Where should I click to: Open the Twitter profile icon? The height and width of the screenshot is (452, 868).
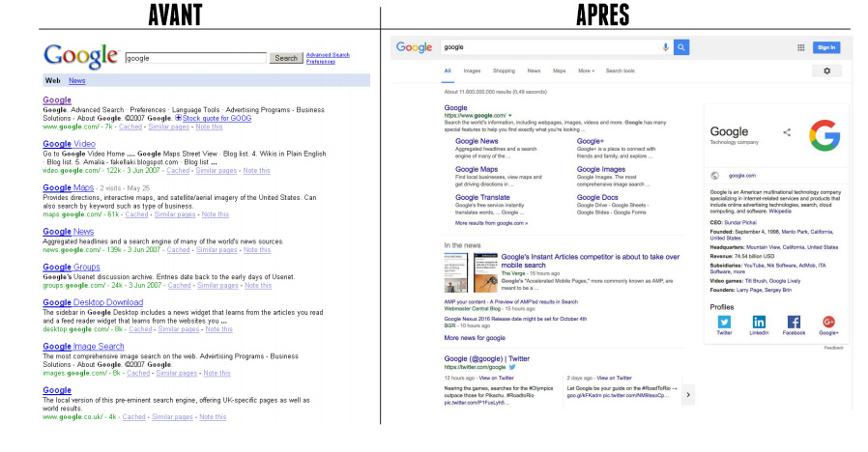pos(724,322)
